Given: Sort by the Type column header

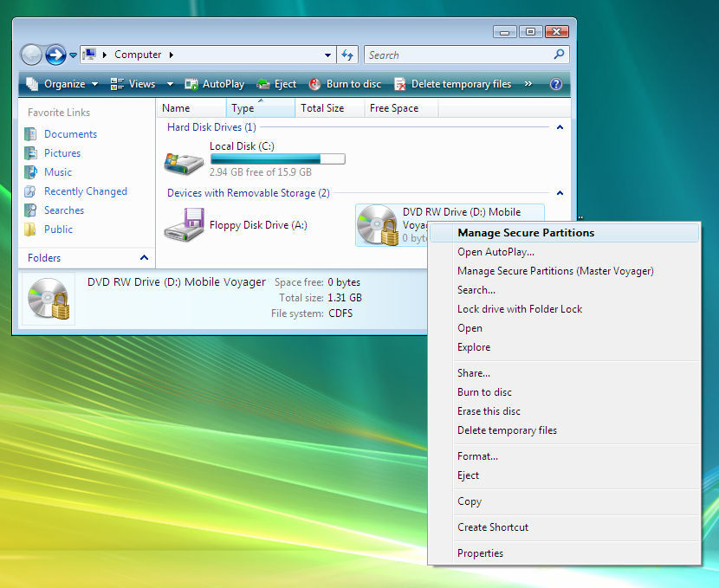Looking at the screenshot, I should (261, 108).
